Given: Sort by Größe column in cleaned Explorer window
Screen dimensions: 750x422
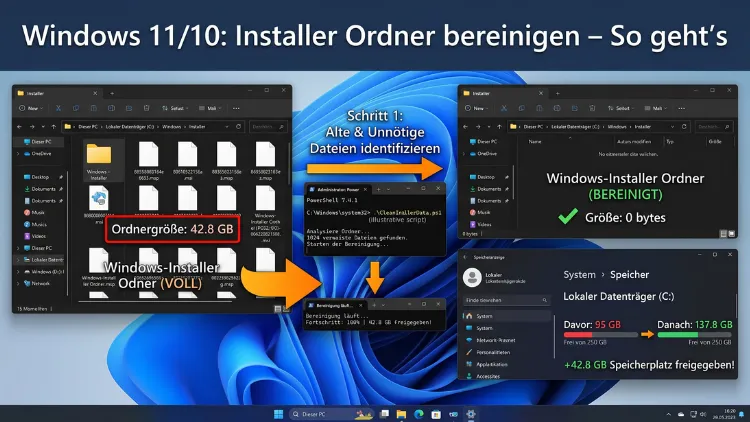Looking at the screenshot, I should 715,142.
